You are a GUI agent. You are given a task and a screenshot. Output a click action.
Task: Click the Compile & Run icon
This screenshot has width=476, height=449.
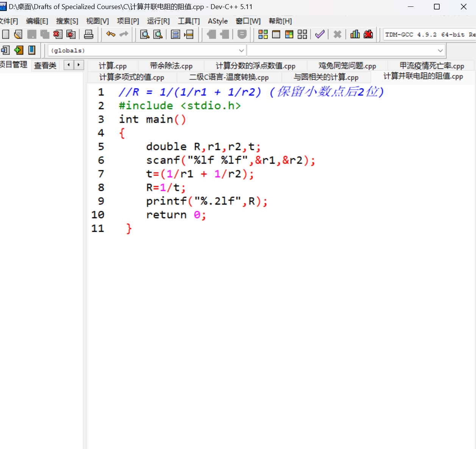pos(289,34)
